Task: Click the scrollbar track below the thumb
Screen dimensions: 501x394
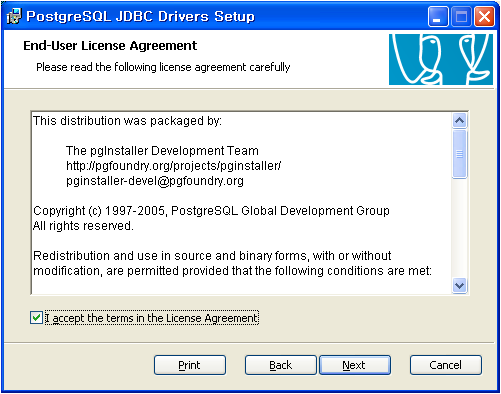Action: pos(460,228)
